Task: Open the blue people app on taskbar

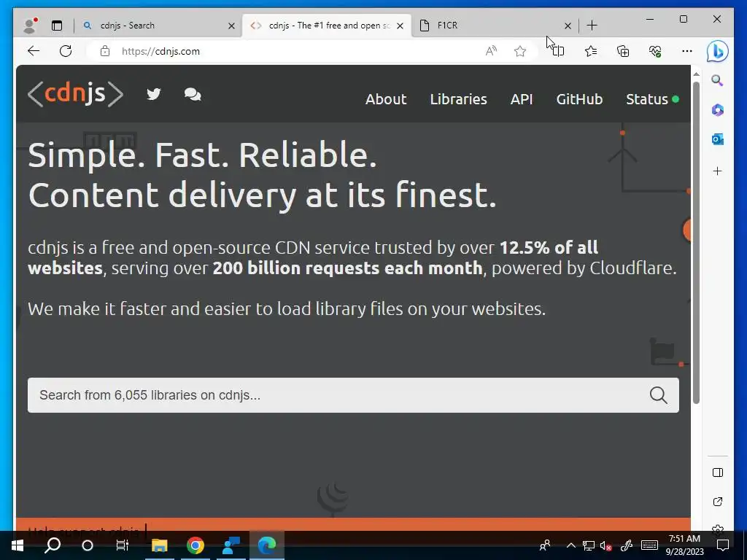Action: tap(231, 545)
